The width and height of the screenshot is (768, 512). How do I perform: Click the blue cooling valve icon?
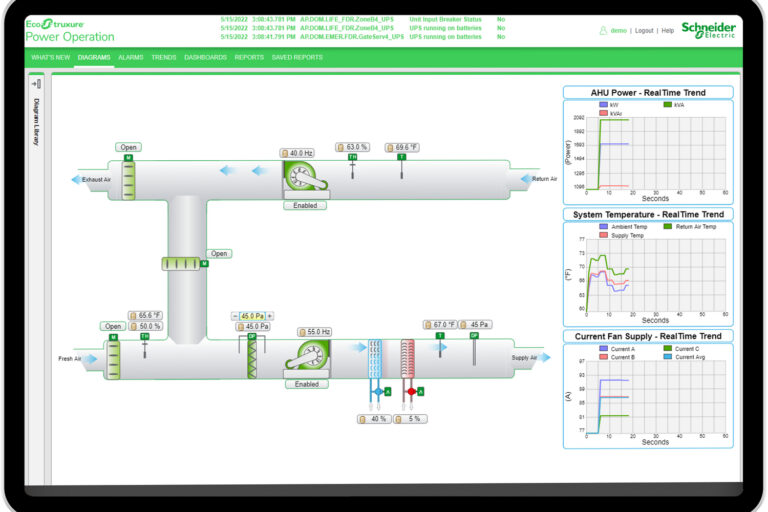tap(378, 391)
